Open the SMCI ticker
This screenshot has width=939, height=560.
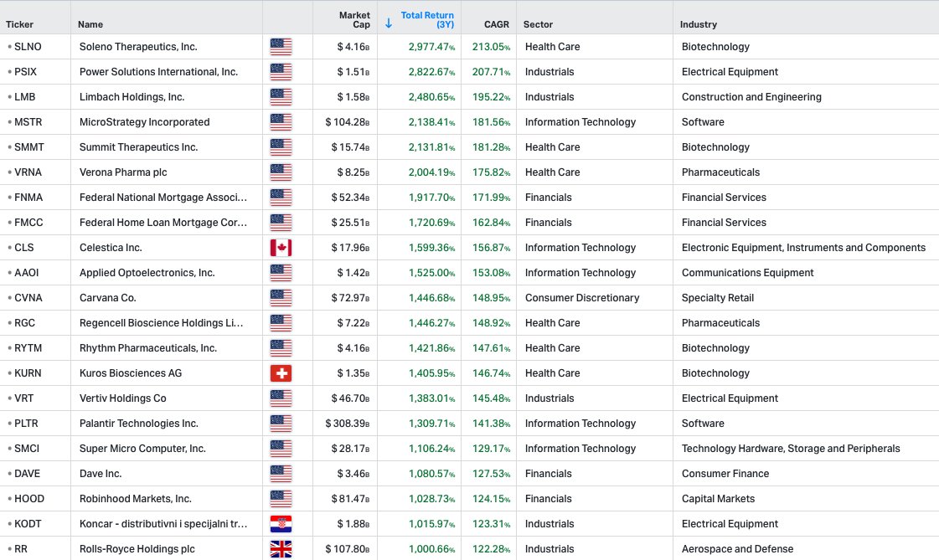point(27,449)
